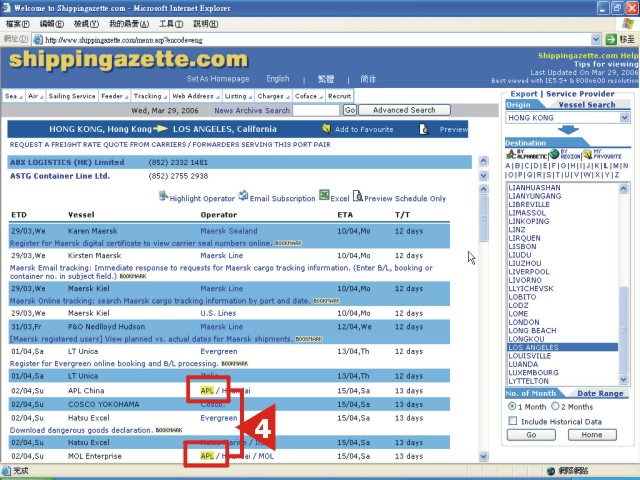Expand the Listing navigation menu
The image size is (640, 480).
pos(238,96)
